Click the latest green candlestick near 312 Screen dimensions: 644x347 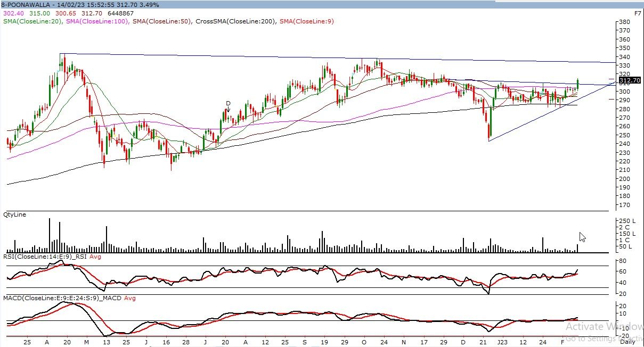(577, 84)
